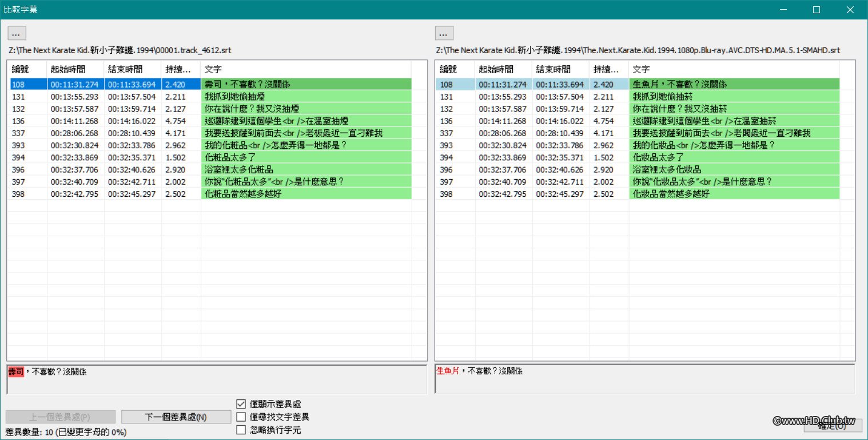Select the line 你說"化粧品太多"<br />是什麼意思？

[306, 181]
